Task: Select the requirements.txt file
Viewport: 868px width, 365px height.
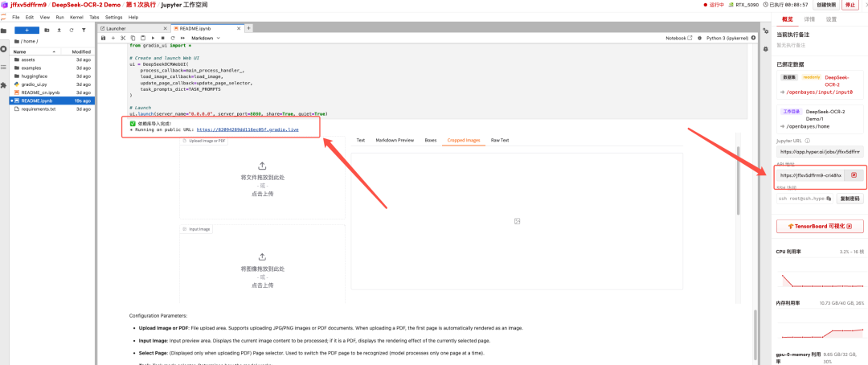Action: tap(52, 109)
